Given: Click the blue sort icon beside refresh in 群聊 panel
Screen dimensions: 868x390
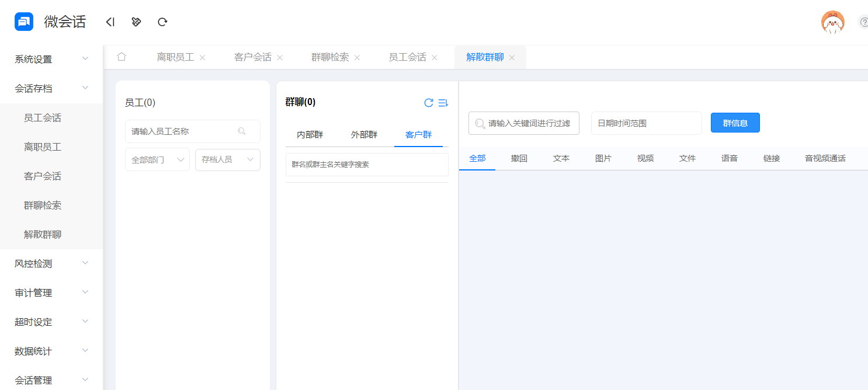Looking at the screenshot, I should (443, 103).
